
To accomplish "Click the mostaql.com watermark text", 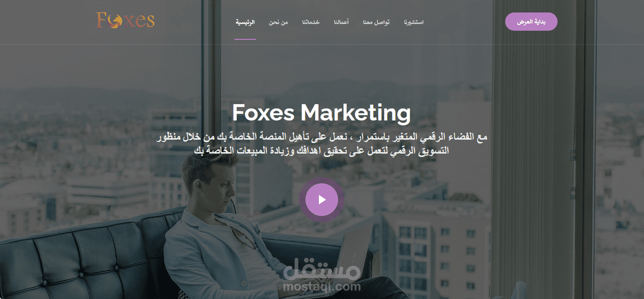I will [x=322, y=287].
